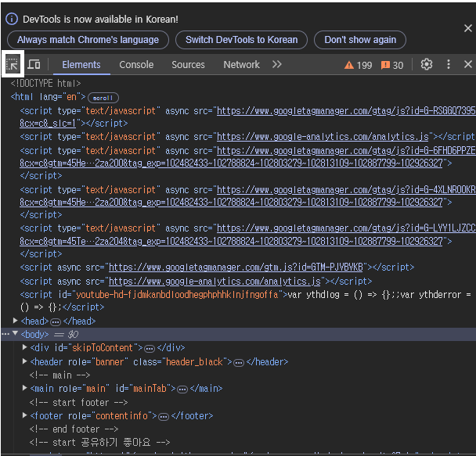Select the <!DOCTYPE html> line
The width and height of the screenshot is (476, 456).
click(x=46, y=83)
